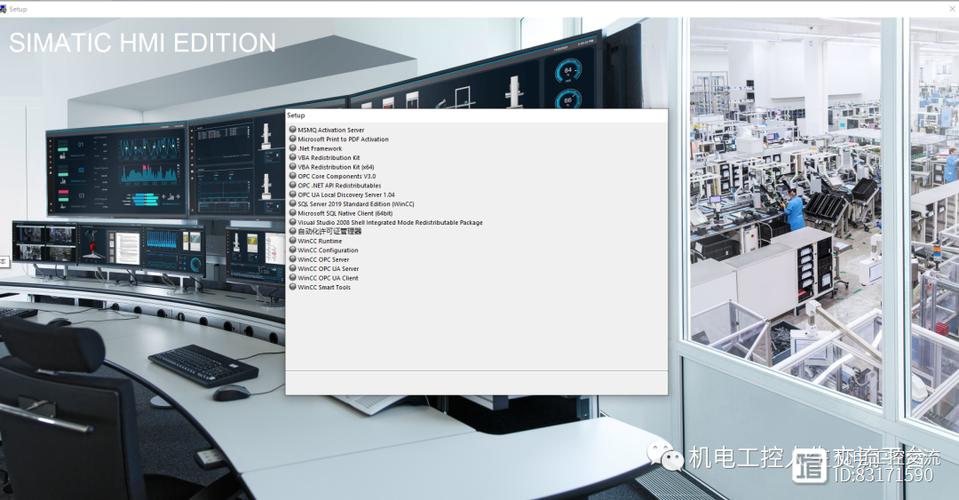This screenshot has width=959, height=500.
Task: Click the status bullet beside WinCC OPC Server
Action: pyautogui.click(x=292, y=259)
